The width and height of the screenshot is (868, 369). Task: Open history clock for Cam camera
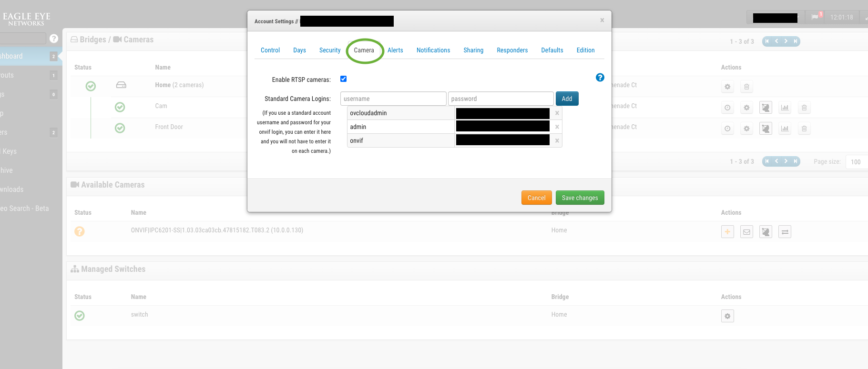click(x=727, y=108)
